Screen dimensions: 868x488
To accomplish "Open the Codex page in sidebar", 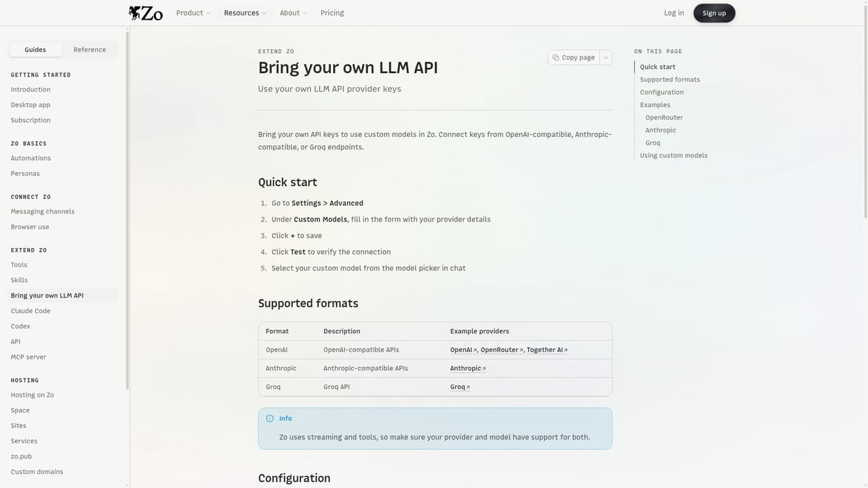I will (20, 327).
